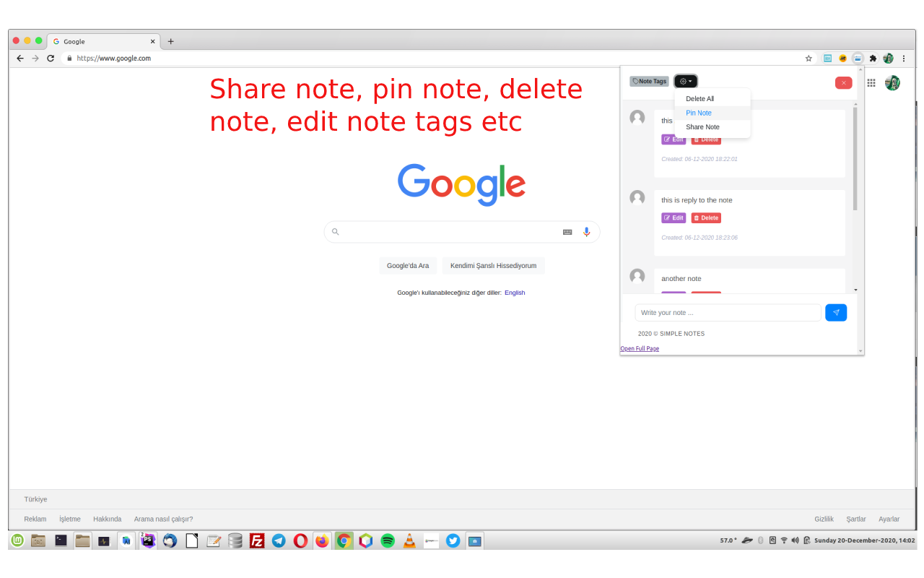Click avatar beside 'this is reply to the note'
This screenshot has height=578, width=924.
tap(637, 197)
